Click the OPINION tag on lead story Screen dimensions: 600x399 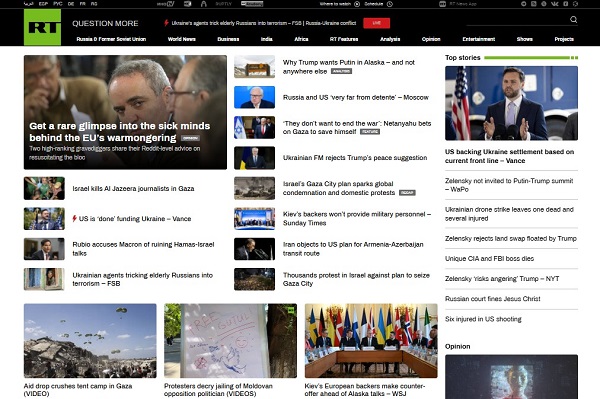click(190, 138)
